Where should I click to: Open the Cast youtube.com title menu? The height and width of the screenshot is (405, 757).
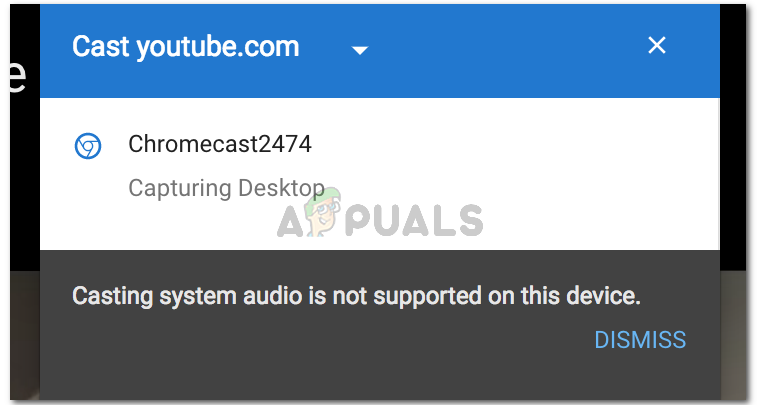point(185,47)
